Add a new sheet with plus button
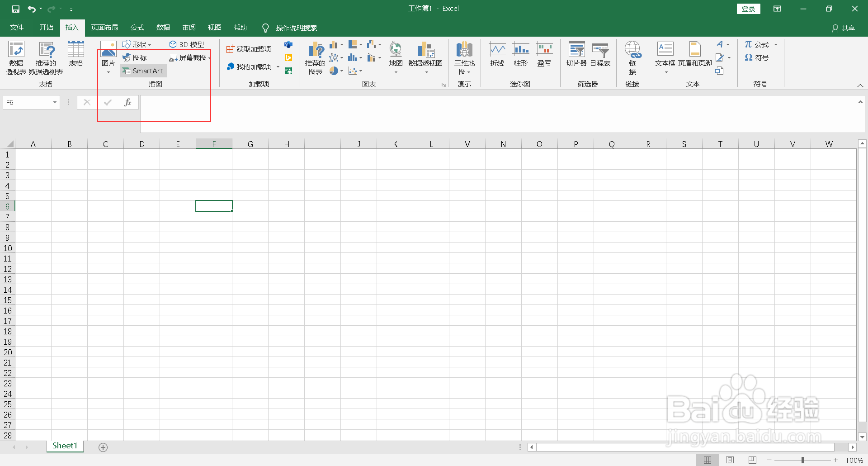 click(103, 447)
